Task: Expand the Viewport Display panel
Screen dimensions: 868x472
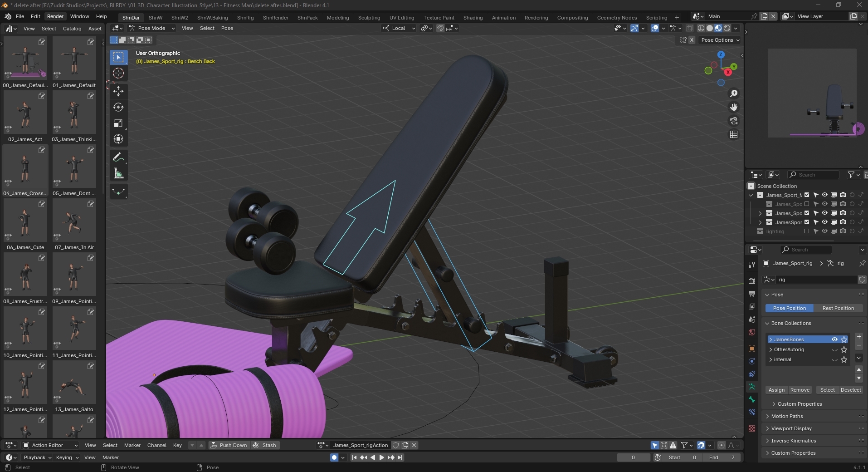Action: click(x=791, y=428)
